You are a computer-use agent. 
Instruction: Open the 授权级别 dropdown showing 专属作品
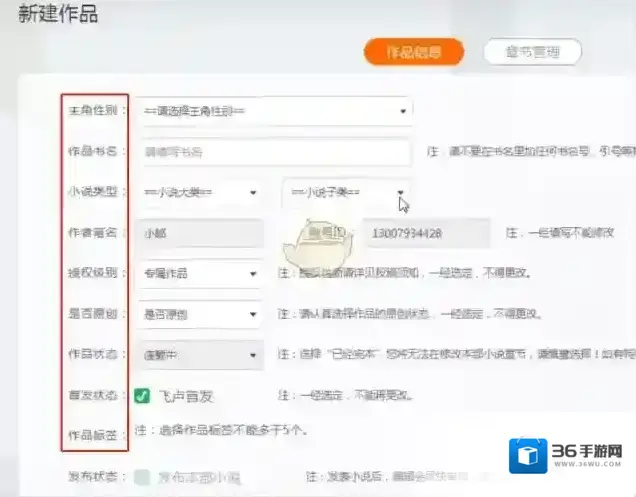coord(200,274)
